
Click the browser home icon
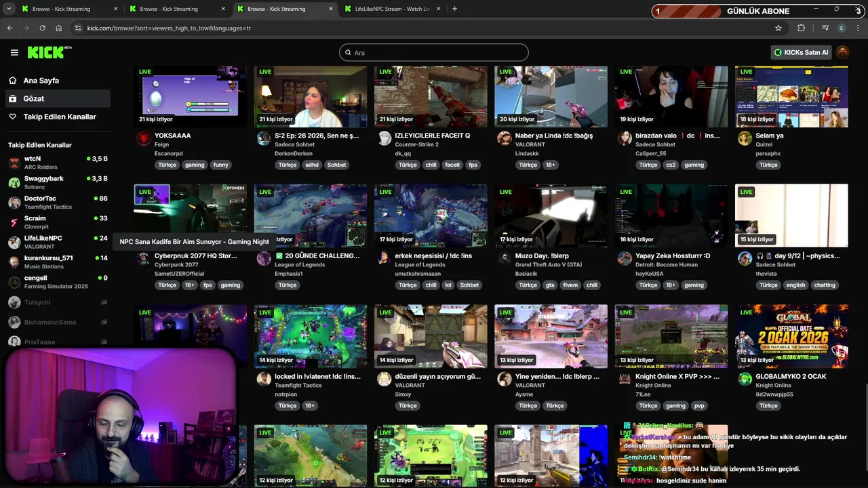tap(58, 28)
